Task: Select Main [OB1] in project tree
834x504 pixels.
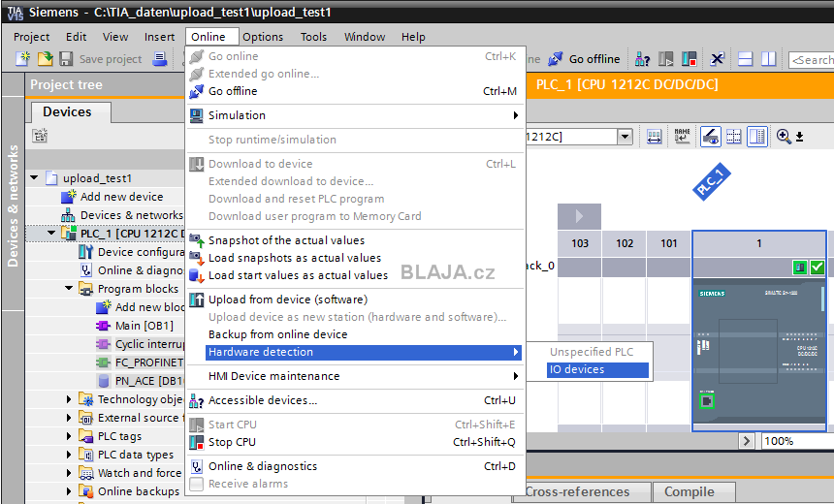Action: point(144,326)
